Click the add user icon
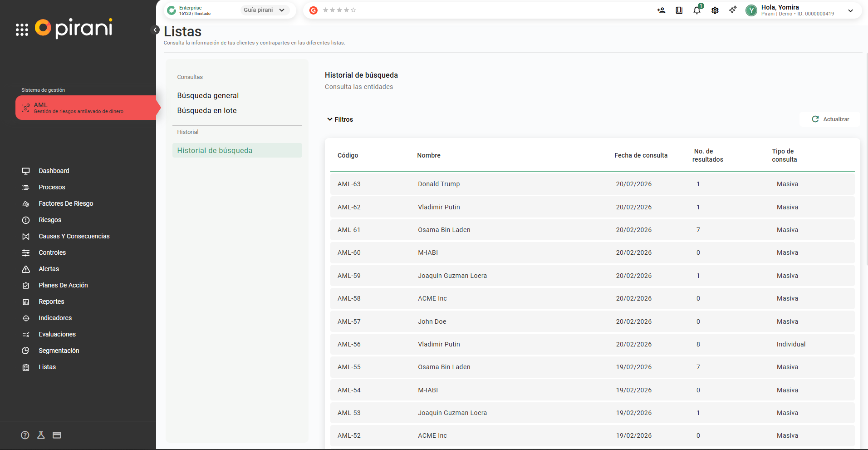 point(661,10)
